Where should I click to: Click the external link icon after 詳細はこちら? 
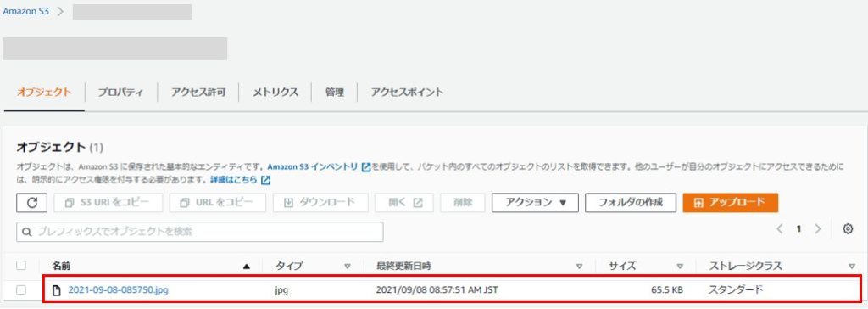tap(265, 180)
